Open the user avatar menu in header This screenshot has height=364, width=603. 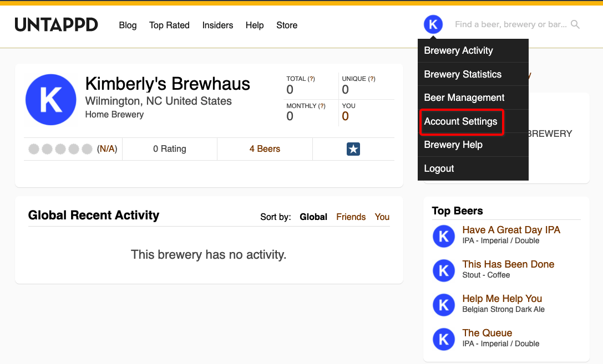pos(433,24)
